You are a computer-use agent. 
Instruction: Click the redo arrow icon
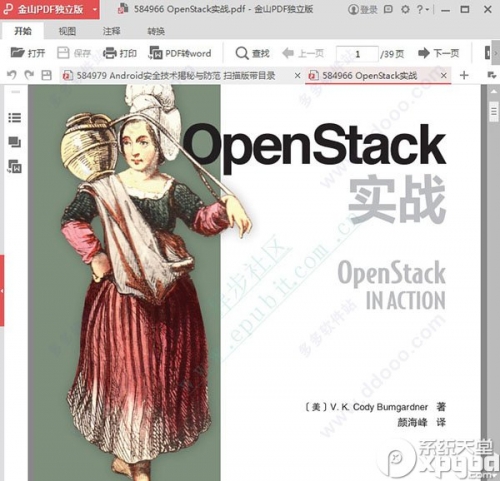[29, 75]
